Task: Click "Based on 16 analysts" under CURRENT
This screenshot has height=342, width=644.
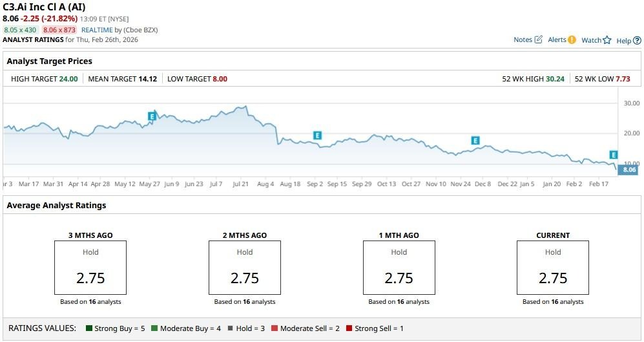Action: pyautogui.click(x=553, y=302)
